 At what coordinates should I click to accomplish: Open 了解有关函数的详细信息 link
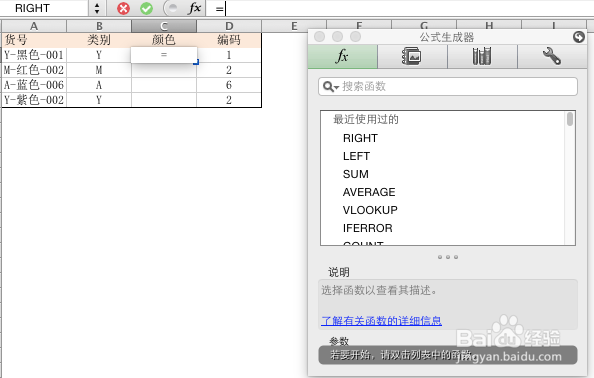381,321
